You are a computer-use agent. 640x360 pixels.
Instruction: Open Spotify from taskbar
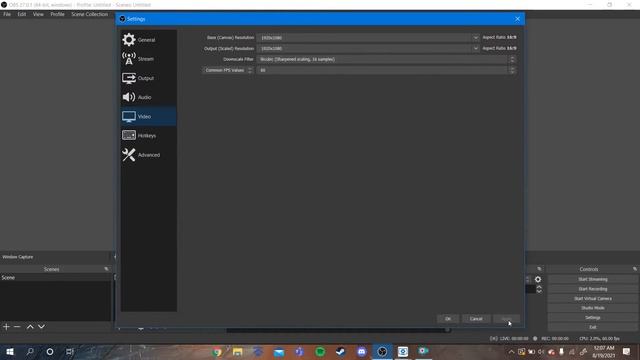[x=320, y=351]
